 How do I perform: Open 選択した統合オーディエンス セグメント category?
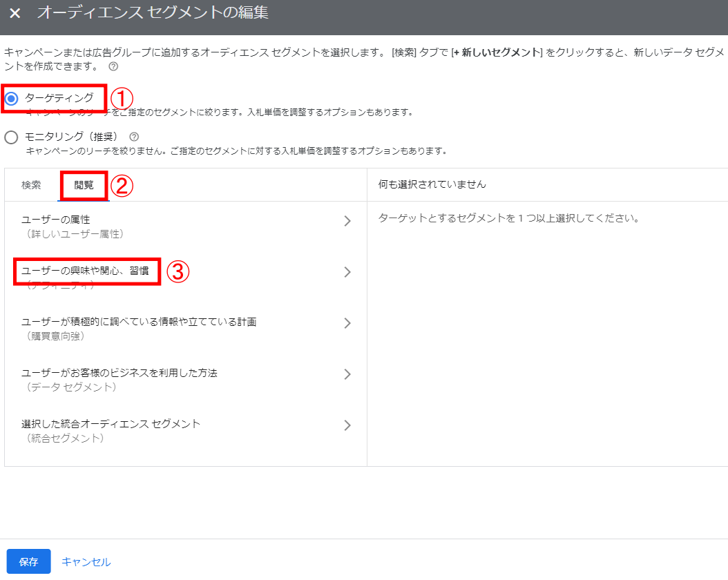[111, 424]
